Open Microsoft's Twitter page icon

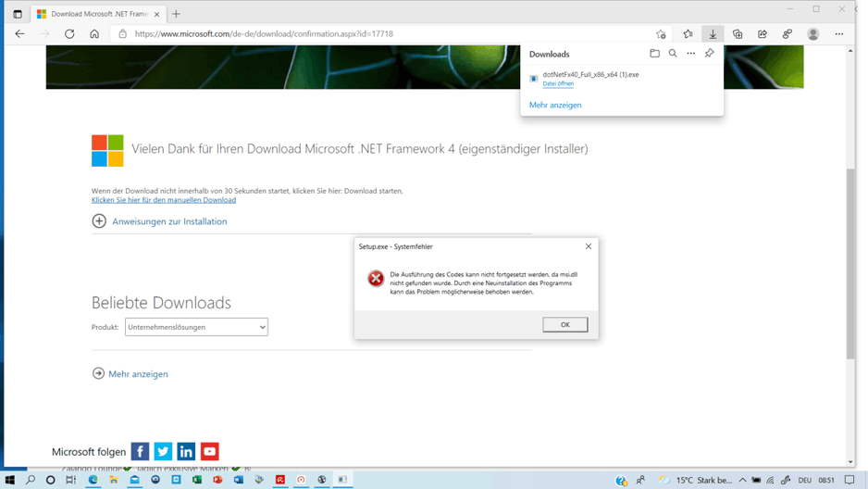pos(163,451)
